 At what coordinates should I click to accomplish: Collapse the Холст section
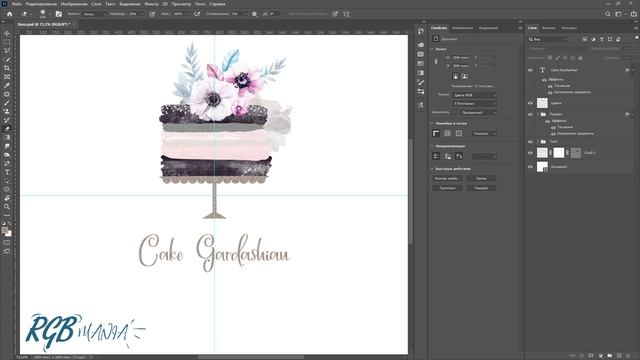tap(432, 49)
